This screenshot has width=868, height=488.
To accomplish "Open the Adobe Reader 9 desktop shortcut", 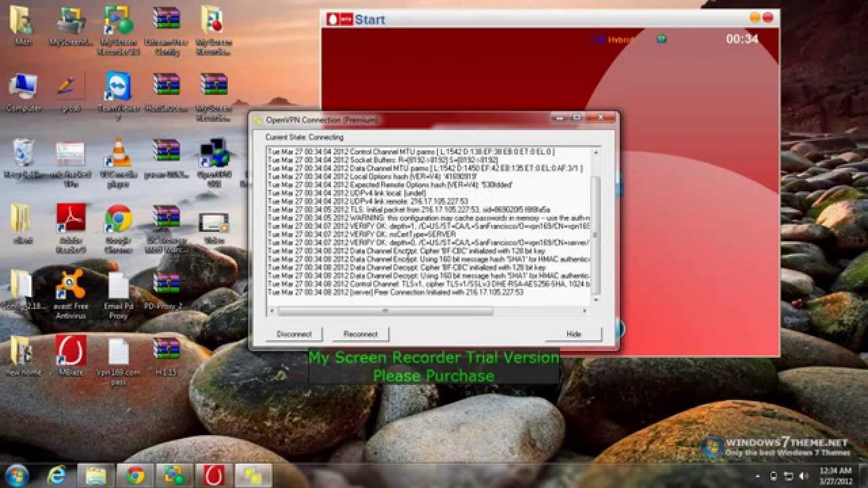I will [71, 229].
